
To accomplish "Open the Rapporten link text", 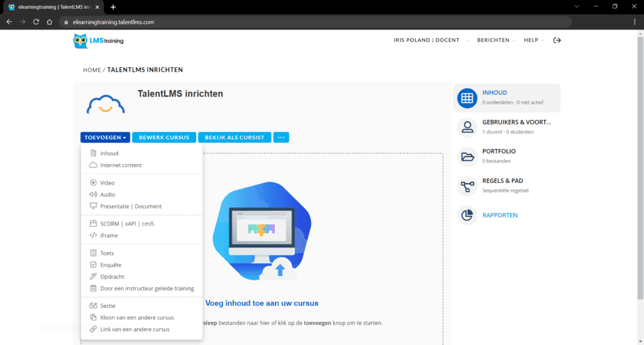I will pyautogui.click(x=500, y=215).
